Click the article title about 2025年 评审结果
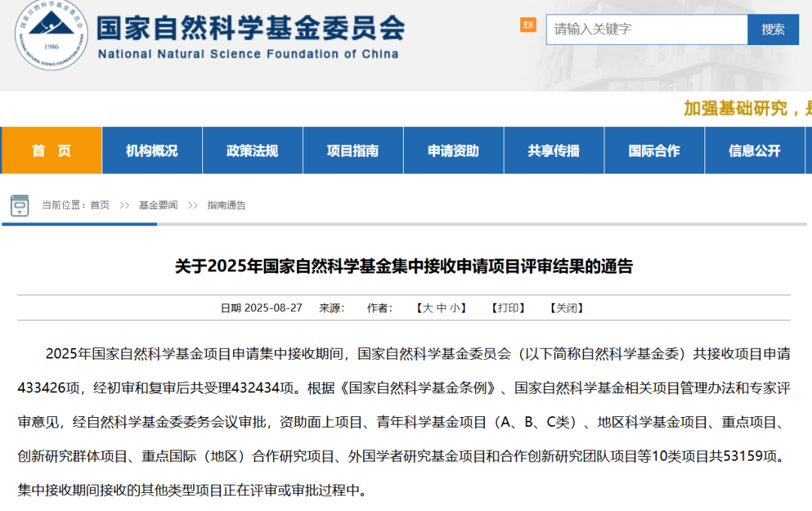 [x=404, y=266]
